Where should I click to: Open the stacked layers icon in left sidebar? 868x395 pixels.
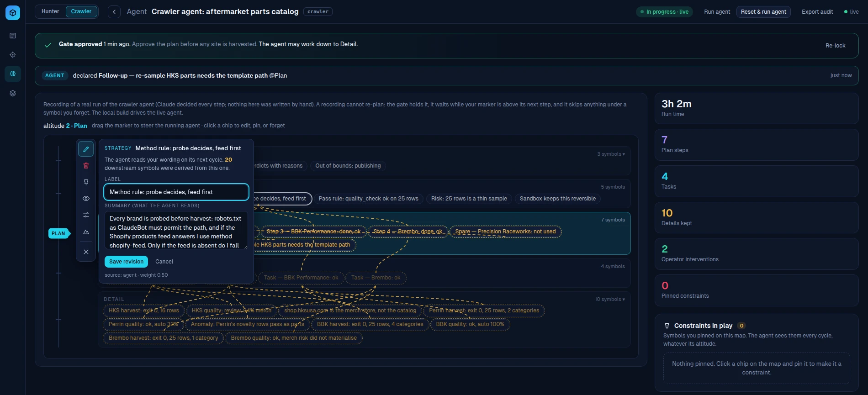pyautogui.click(x=13, y=93)
